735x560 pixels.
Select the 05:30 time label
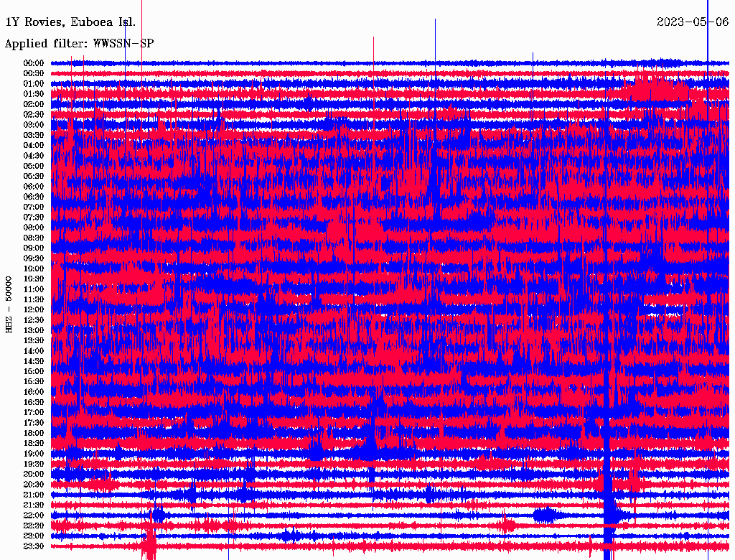34,177
